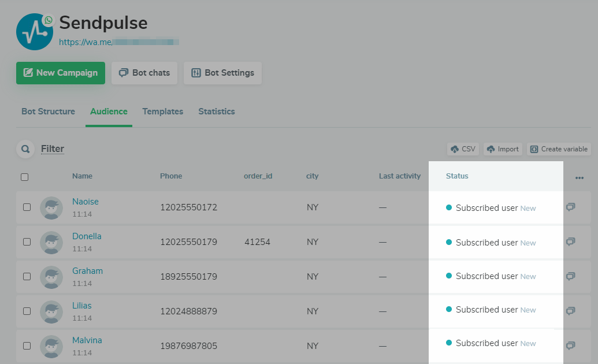Toggle the select-all checkbox in header
598x364 pixels.
[25, 177]
